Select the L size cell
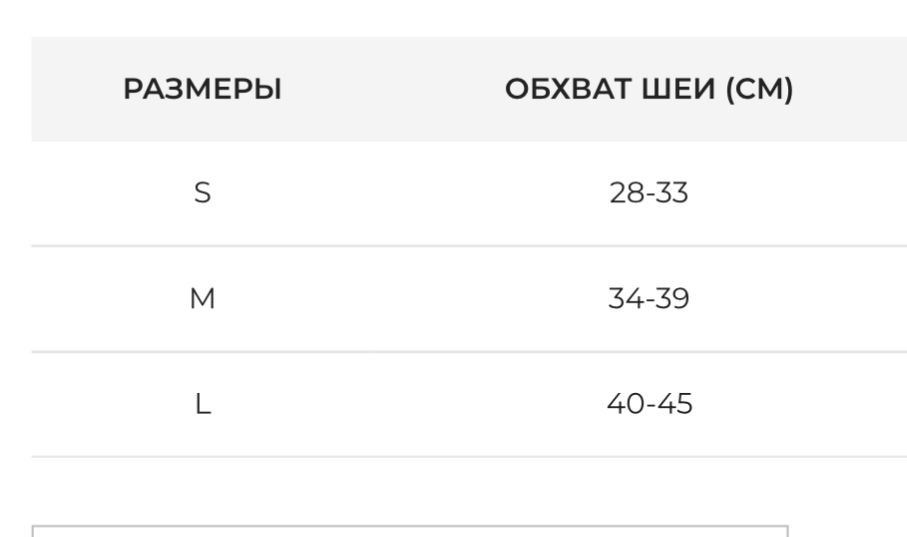 tap(202, 405)
